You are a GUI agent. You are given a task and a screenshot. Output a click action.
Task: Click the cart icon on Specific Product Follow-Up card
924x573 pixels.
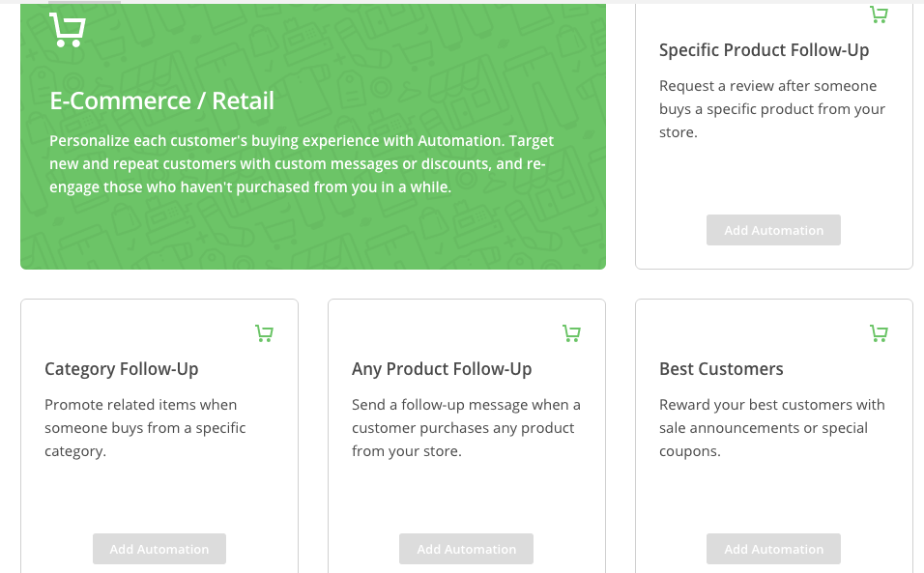click(x=879, y=14)
